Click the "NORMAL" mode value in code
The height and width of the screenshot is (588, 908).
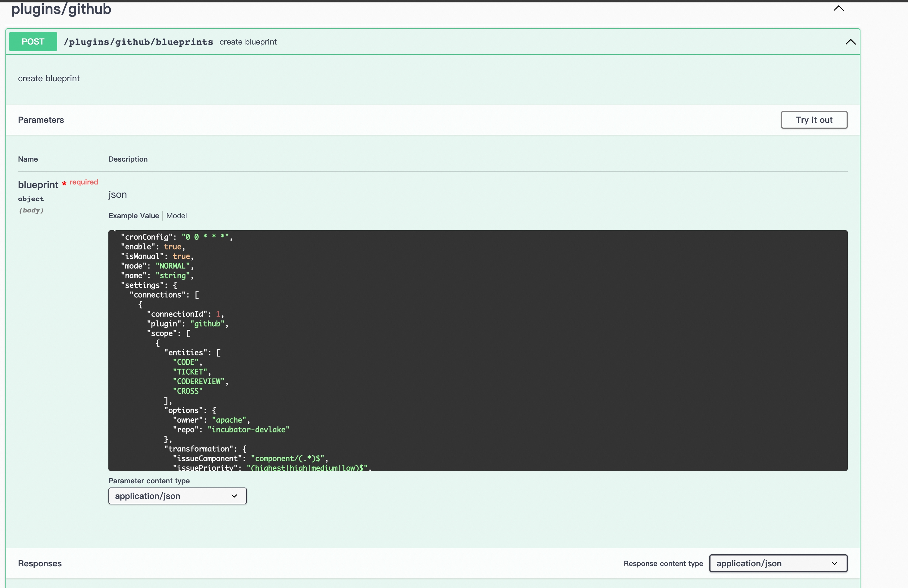pos(173,266)
